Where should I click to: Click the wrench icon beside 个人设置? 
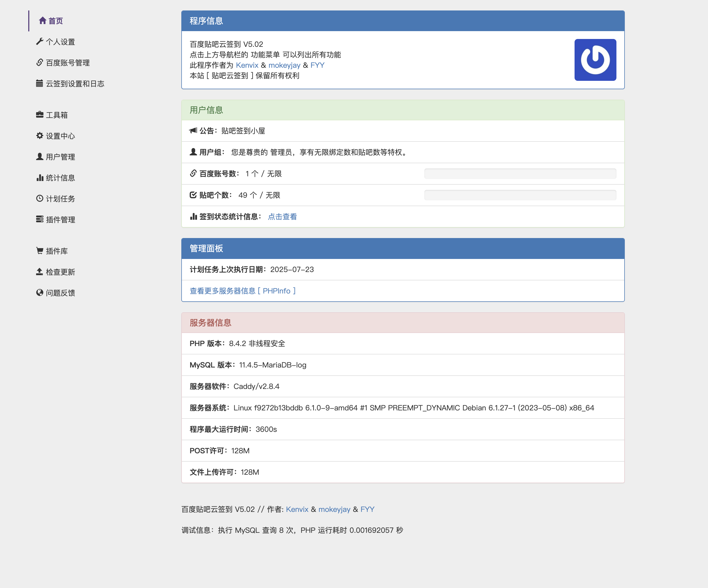click(40, 41)
